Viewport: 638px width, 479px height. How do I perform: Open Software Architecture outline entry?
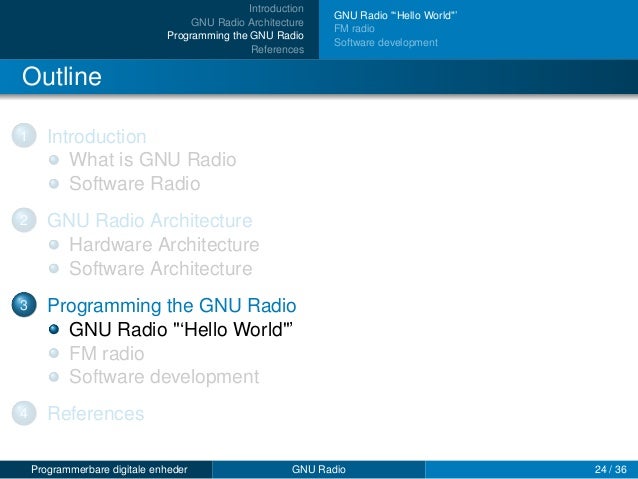tap(161, 269)
